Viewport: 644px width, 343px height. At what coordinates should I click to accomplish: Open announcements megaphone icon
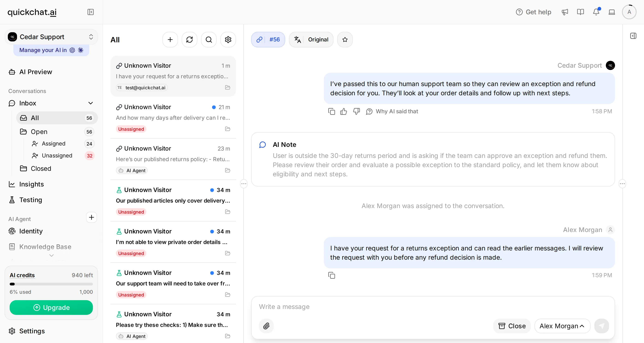(x=565, y=12)
